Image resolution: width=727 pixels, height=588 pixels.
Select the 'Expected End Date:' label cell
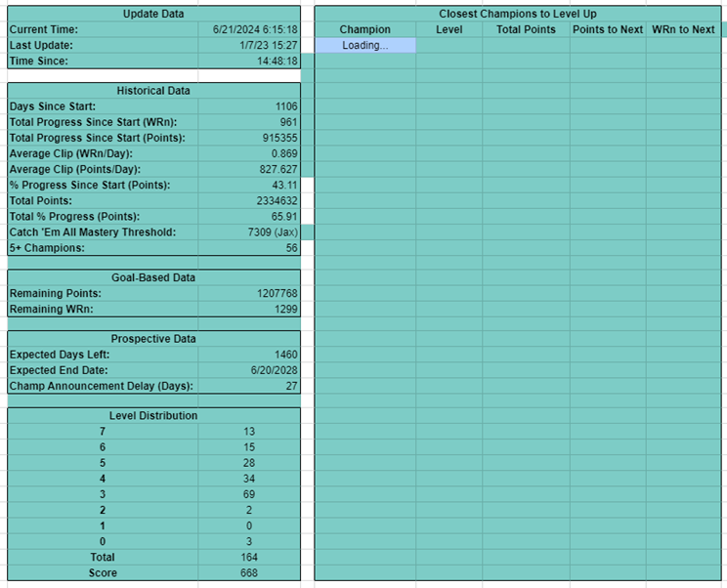pyautogui.click(x=103, y=370)
